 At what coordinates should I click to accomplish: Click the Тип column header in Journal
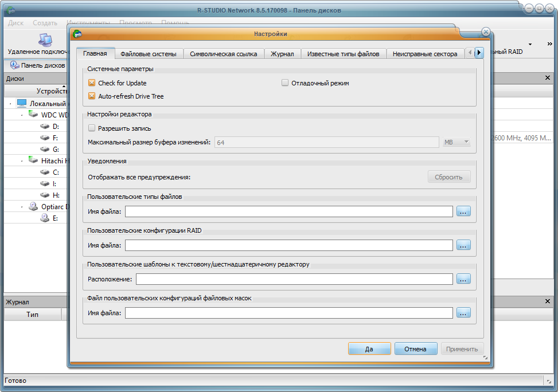tap(32, 315)
